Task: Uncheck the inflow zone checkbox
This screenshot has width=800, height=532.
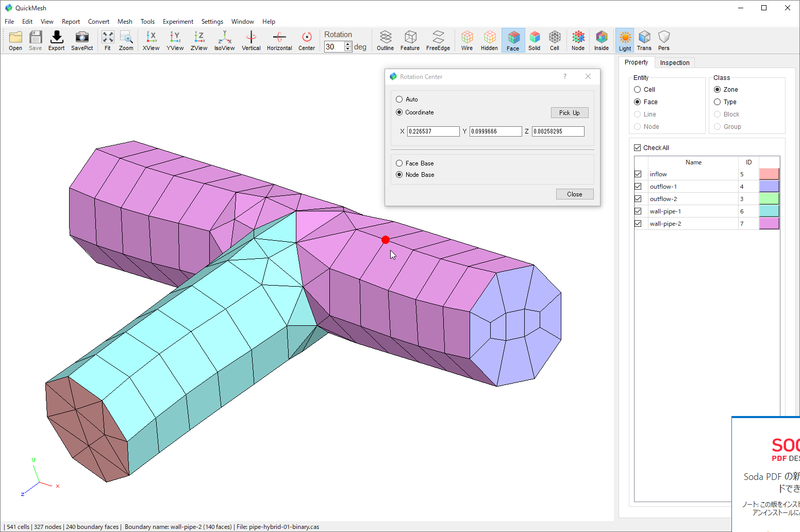Action: [638, 174]
